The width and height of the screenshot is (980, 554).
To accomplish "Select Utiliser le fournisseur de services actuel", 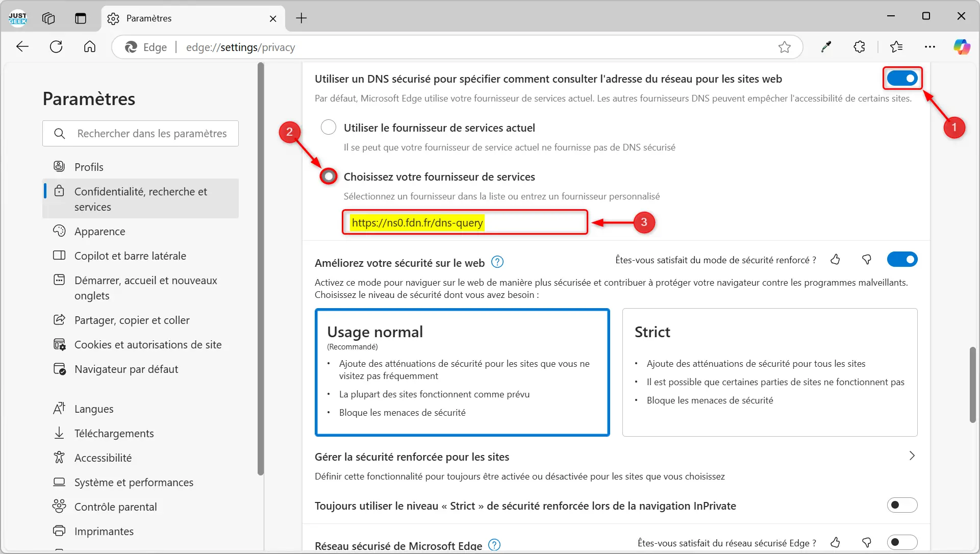I will point(329,127).
